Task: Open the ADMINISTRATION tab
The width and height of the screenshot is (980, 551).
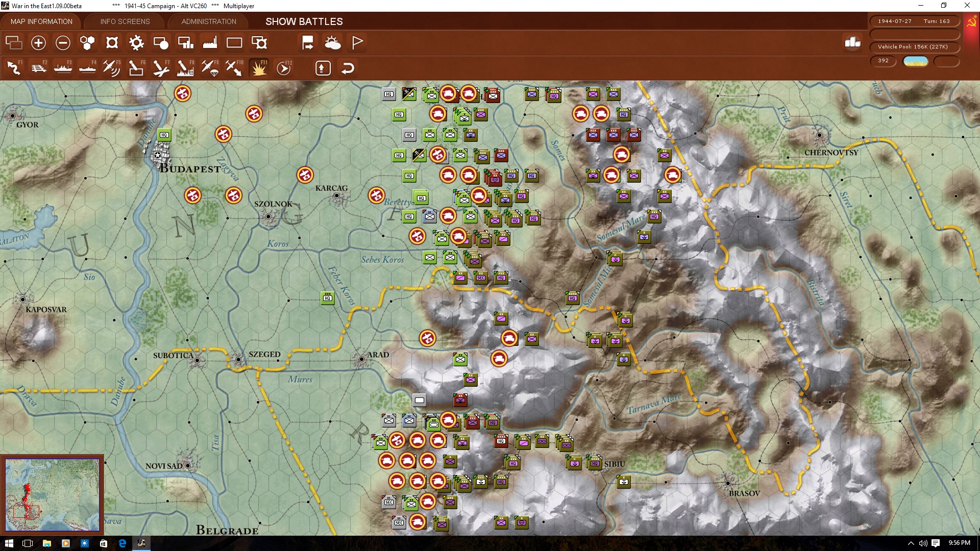Action: [209, 21]
